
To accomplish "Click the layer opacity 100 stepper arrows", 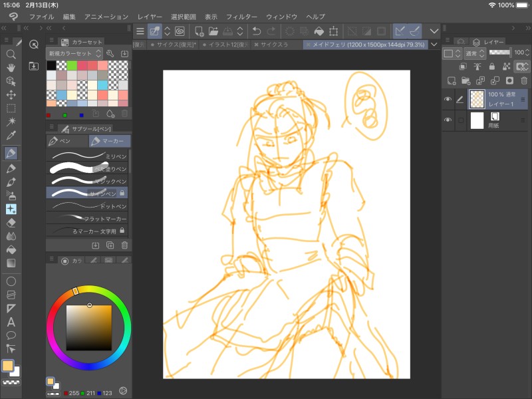I will click(527, 53).
